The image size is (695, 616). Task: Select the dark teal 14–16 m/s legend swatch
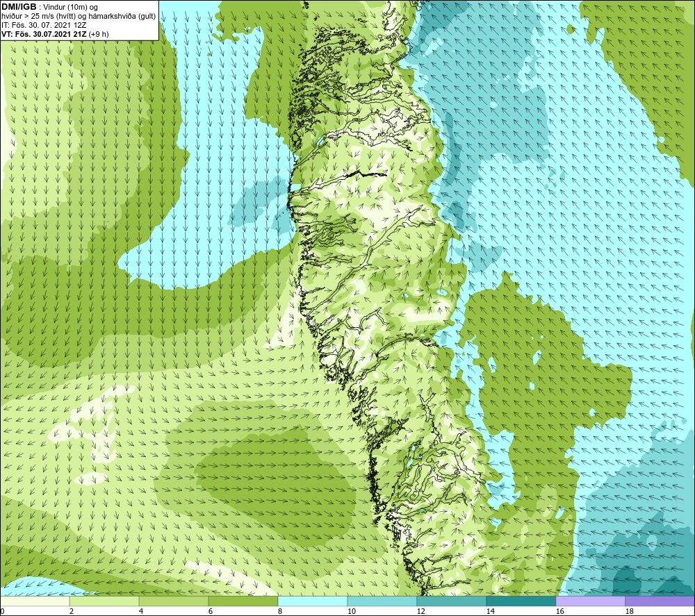521,601
